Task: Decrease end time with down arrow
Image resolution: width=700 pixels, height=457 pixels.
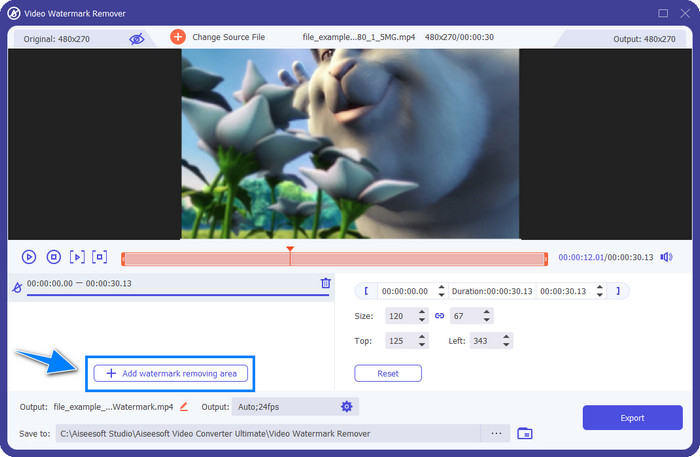Action: coord(600,295)
